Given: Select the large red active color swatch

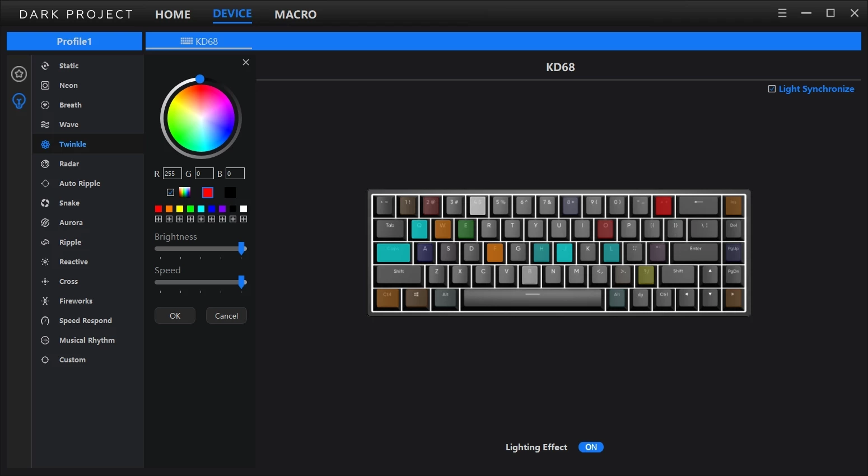Looking at the screenshot, I should (208, 193).
